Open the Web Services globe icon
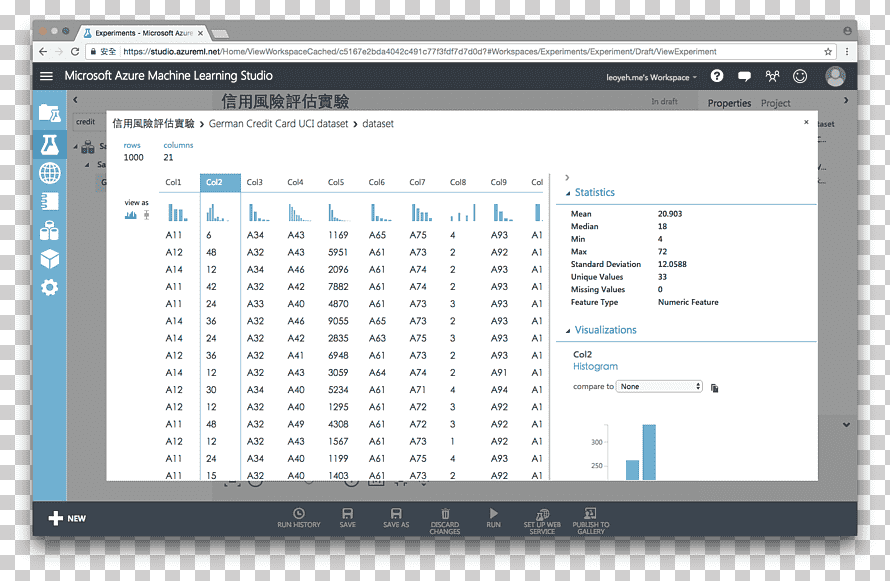Viewport: 890px width, 581px height. click(49, 173)
